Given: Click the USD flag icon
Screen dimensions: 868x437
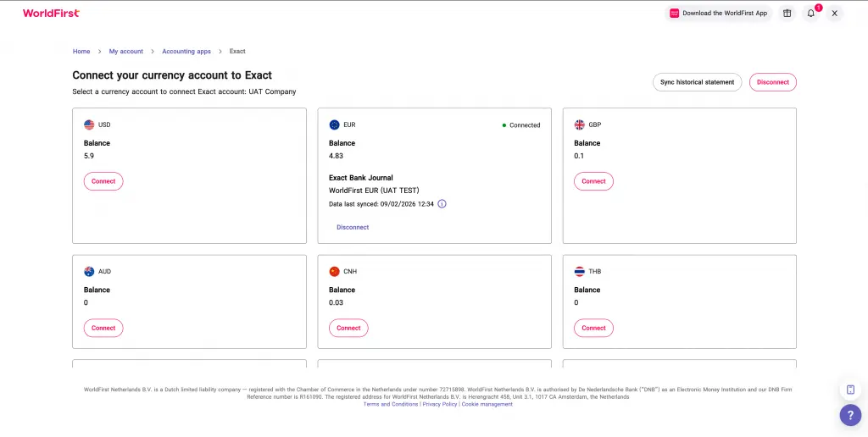Looking at the screenshot, I should pos(89,124).
